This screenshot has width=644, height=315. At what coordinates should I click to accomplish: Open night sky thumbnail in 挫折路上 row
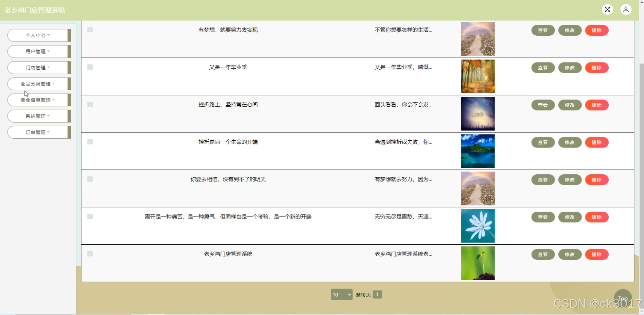tap(478, 114)
